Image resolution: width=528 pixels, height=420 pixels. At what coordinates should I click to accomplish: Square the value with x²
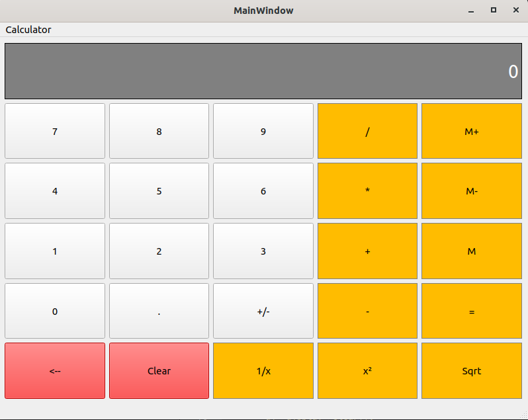pyautogui.click(x=367, y=371)
